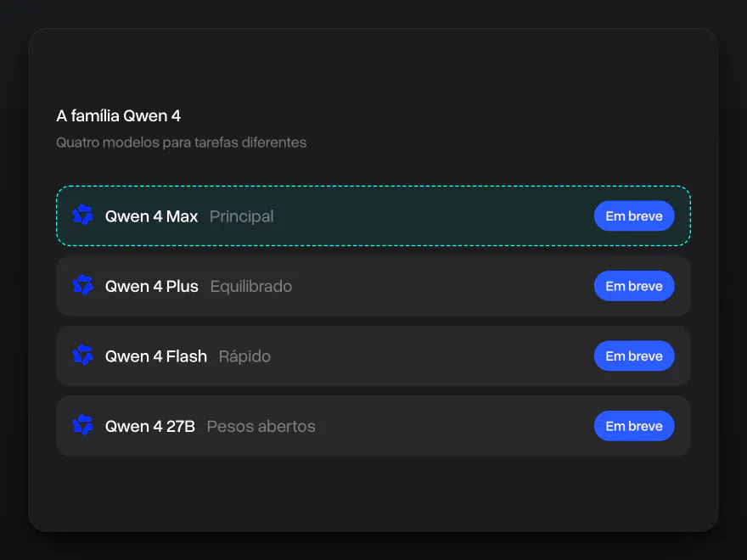Click the Pesos abertos label
This screenshot has height=560, width=747.
pos(261,426)
